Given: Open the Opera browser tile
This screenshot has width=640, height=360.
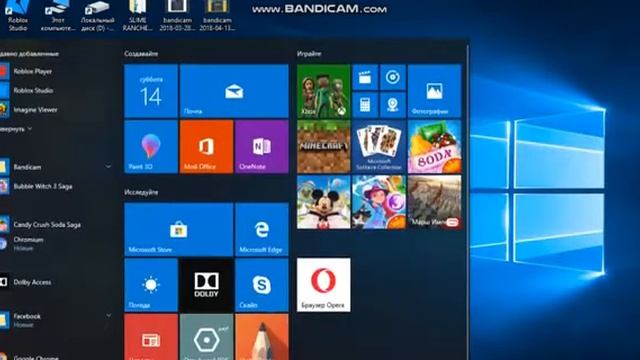Looking at the screenshot, I should 324,285.
